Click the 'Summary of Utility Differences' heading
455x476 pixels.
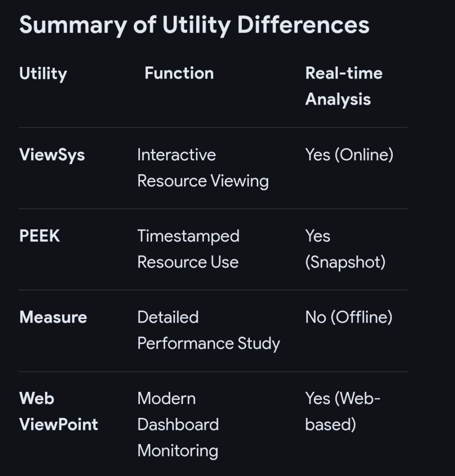tap(194, 25)
